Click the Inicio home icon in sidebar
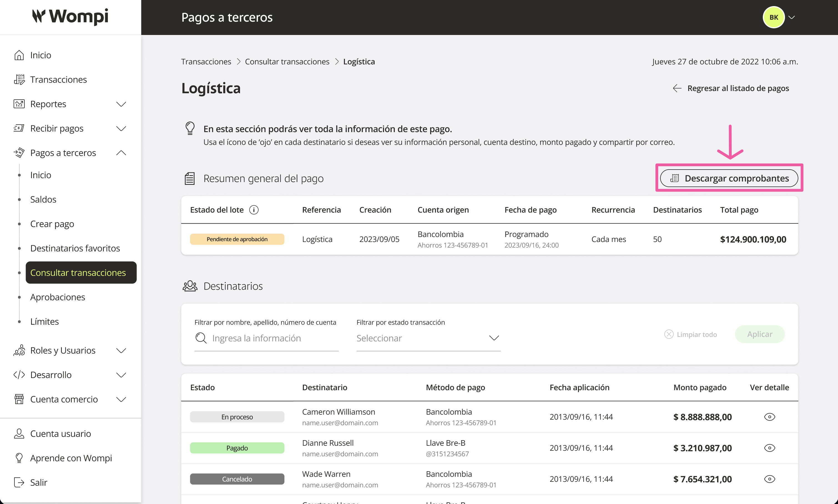The image size is (838, 504). (19, 55)
